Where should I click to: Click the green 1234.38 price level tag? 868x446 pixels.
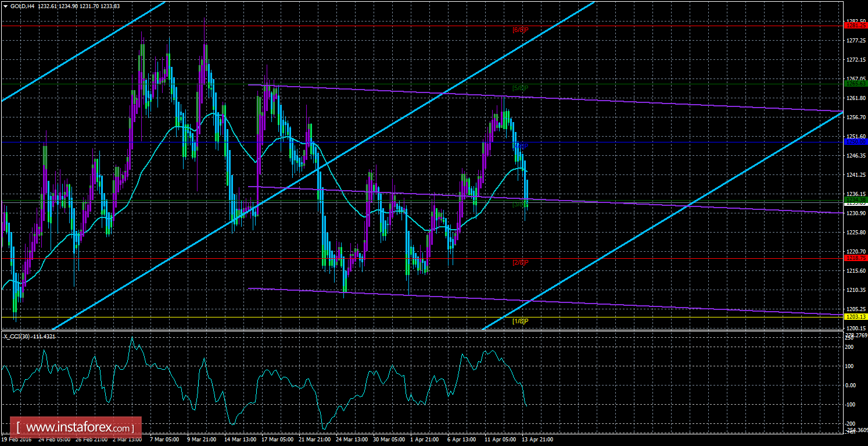pos(855,200)
